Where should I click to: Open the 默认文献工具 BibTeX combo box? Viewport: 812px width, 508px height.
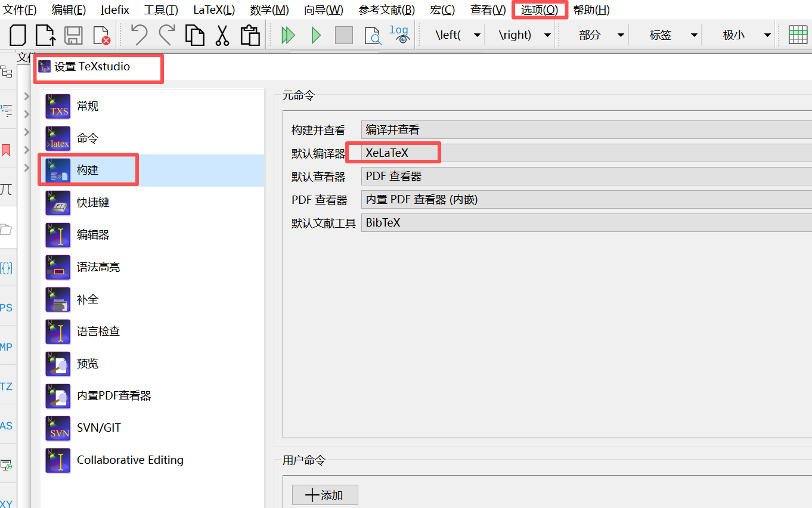(587, 223)
